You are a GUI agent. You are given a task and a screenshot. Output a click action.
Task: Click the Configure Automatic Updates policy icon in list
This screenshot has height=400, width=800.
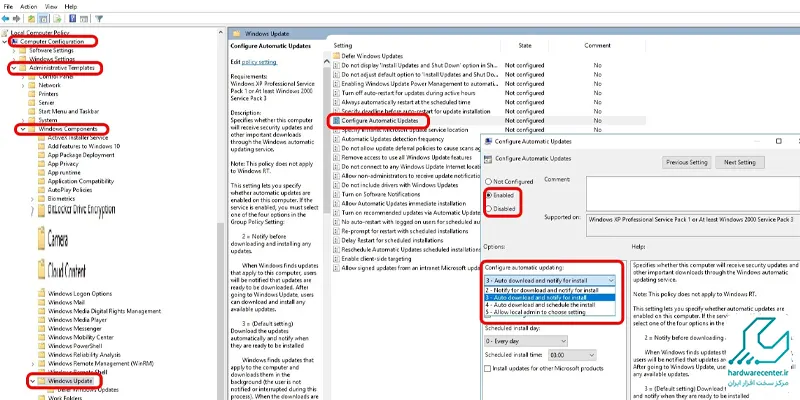(x=336, y=121)
